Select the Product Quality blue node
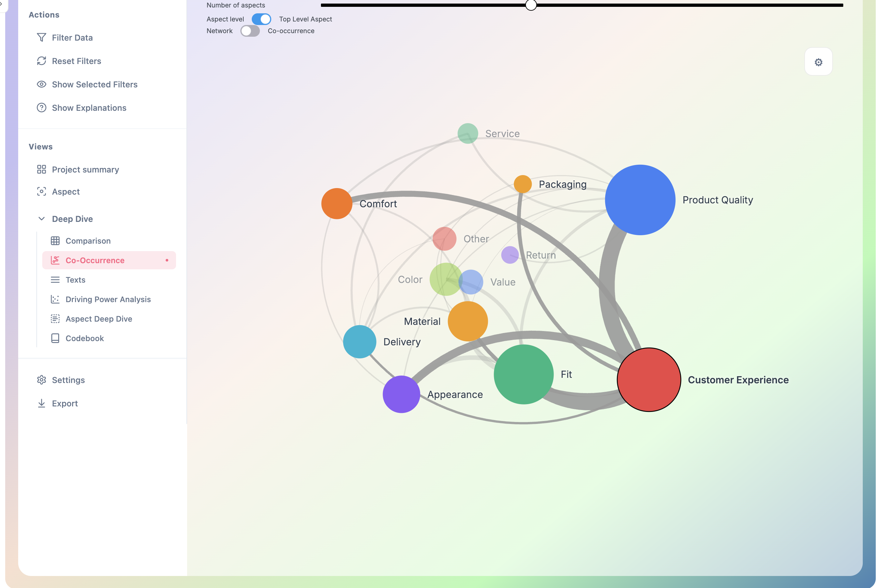Image resolution: width=879 pixels, height=588 pixels. coord(640,200)
